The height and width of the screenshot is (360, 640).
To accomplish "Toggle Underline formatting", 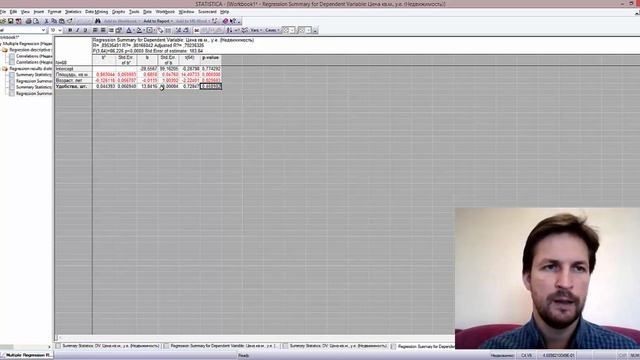I will [85, 30].
